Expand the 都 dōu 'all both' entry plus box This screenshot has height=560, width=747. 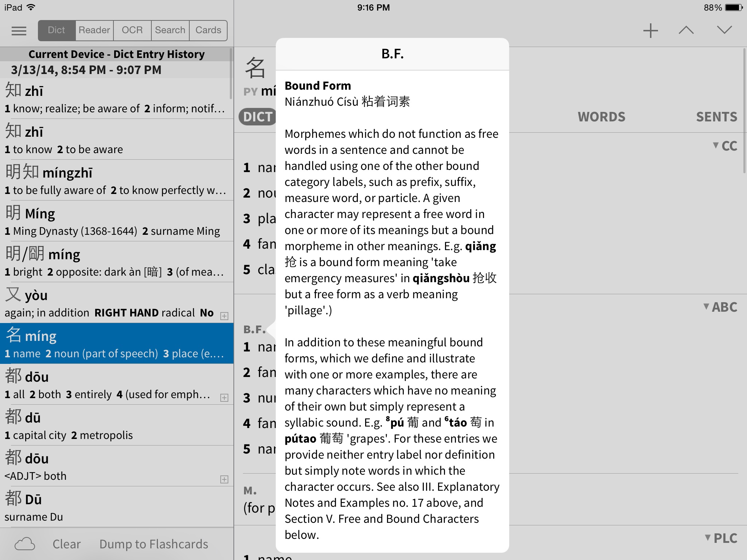tap(224, 398)
